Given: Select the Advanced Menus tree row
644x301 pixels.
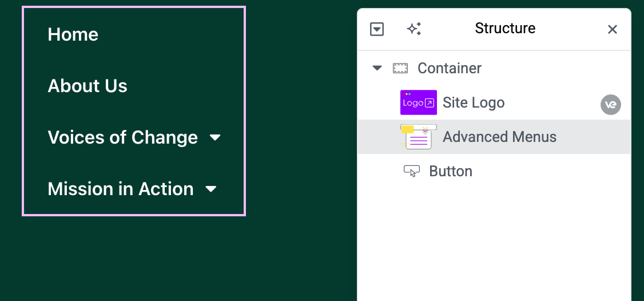Looking at the screenshot, I should point(494,137).
